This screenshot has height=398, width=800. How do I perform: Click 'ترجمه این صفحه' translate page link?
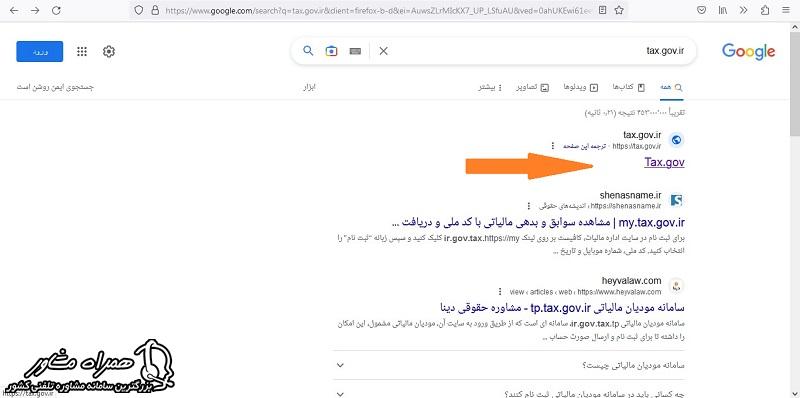(x=584, y=146)
